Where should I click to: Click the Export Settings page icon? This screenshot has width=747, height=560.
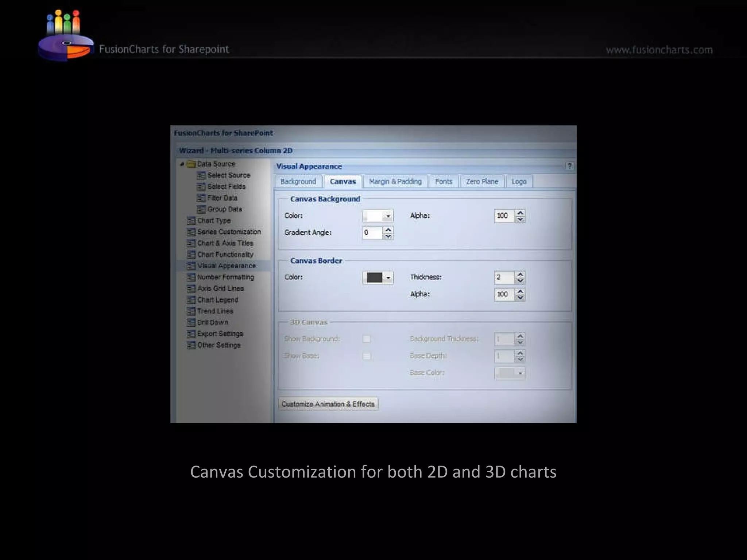click(x=191, y=334)
